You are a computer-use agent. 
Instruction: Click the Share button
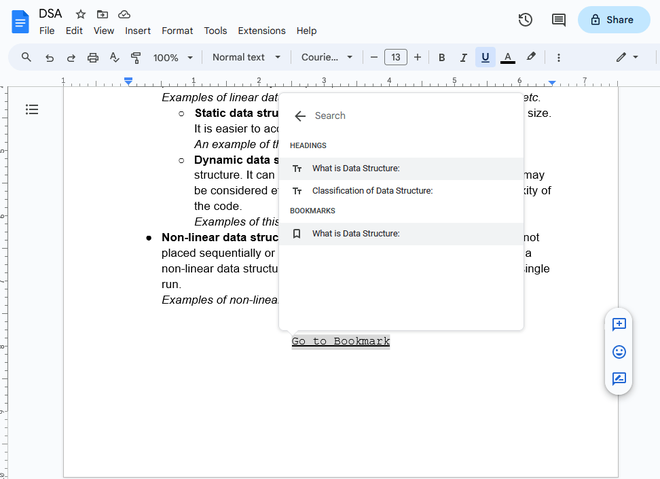614,20
